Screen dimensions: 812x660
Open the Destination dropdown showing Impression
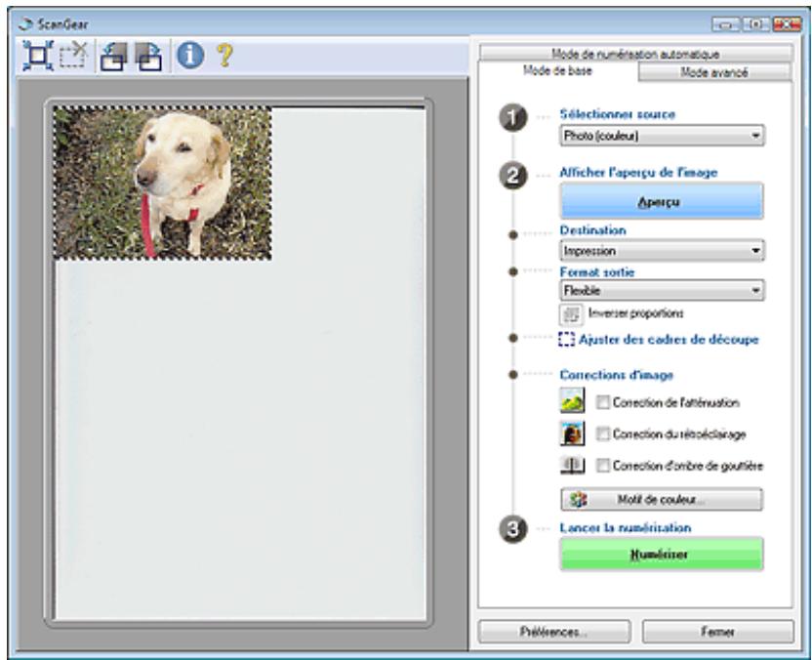(x=662, y=251)
